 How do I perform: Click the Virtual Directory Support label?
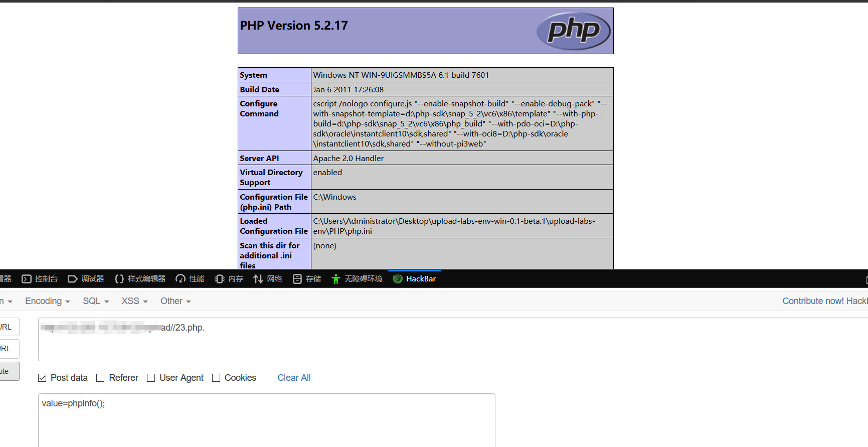[x=271, y=178]
